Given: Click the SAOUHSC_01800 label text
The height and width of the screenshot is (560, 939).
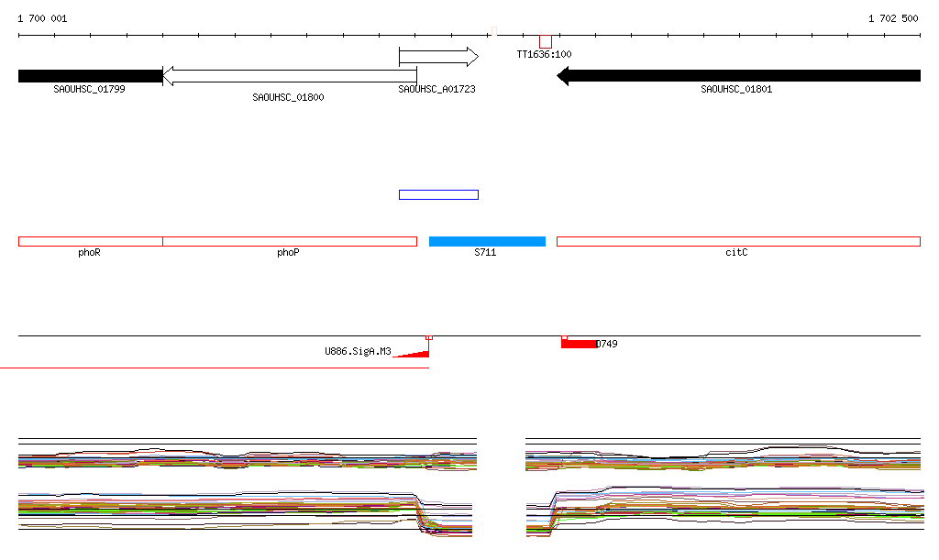Looking at the screenshot, I should pyautogui.click(x=288, y=97).
